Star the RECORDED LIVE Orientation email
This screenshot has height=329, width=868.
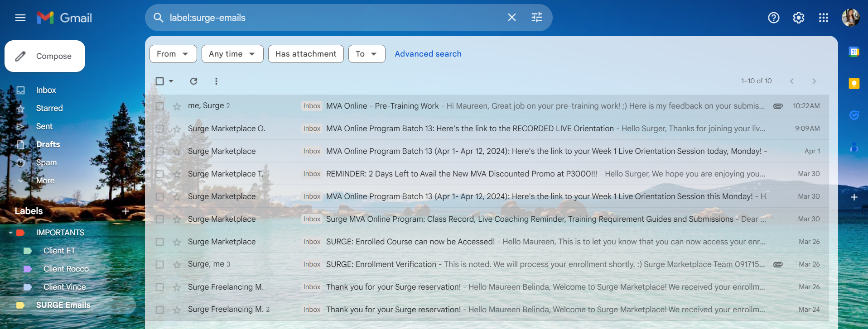177,129
